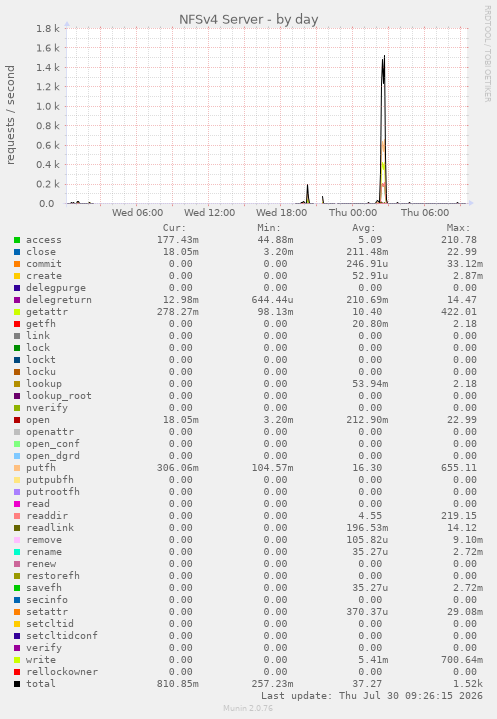The width and height of the screenshot is (497, 719).
Task: Click delegreturn min value 644.44u
Action: pyautogui.click(x=272, y=300)
